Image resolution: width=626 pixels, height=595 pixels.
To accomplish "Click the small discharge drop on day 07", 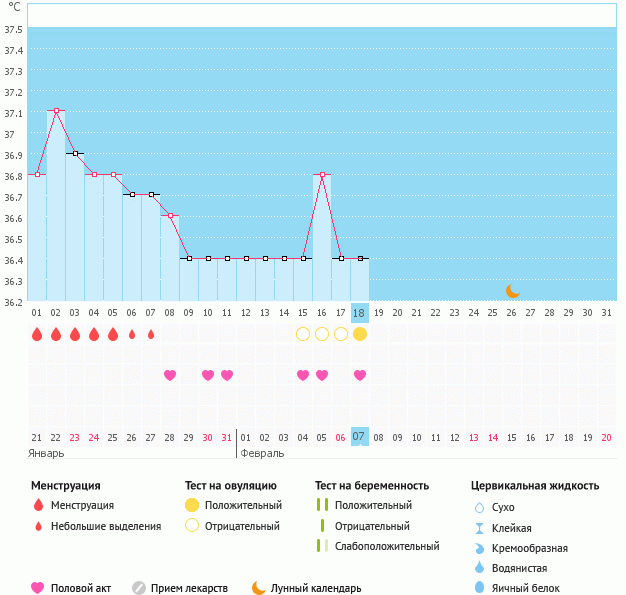I will click(x=151, y=334).
